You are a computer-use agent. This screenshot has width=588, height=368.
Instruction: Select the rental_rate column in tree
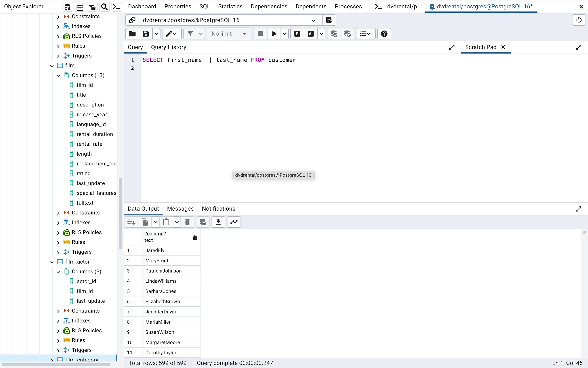click(89, 144)
